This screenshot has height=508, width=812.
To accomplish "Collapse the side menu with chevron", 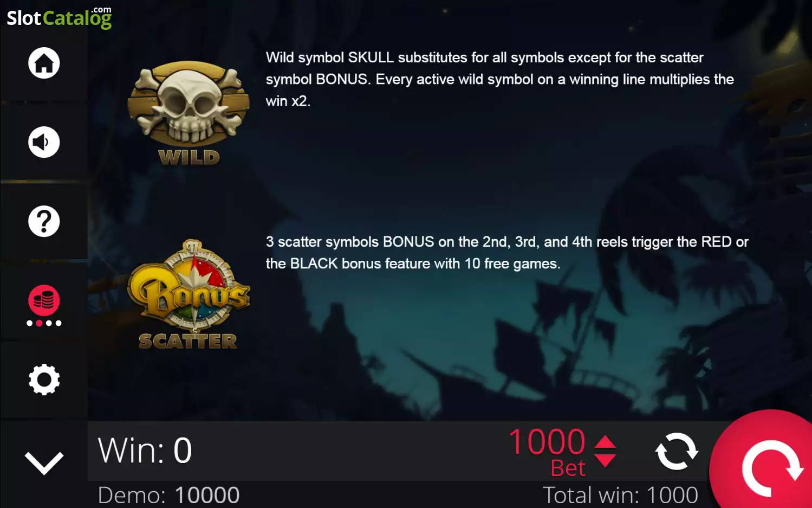I will 44,463.
